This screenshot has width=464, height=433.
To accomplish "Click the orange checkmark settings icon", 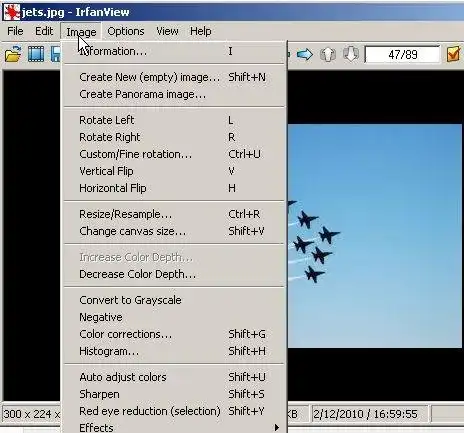I will pyautogui.click(x=454, y=54).
